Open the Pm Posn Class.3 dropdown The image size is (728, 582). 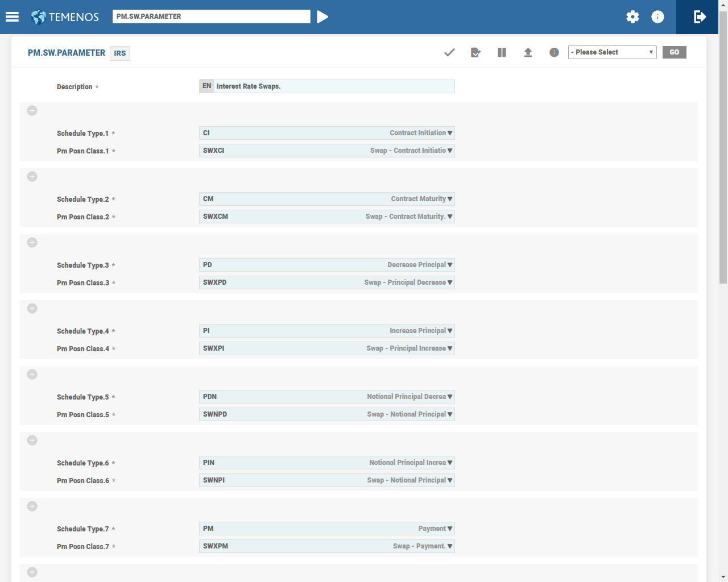tap(449, 282)
